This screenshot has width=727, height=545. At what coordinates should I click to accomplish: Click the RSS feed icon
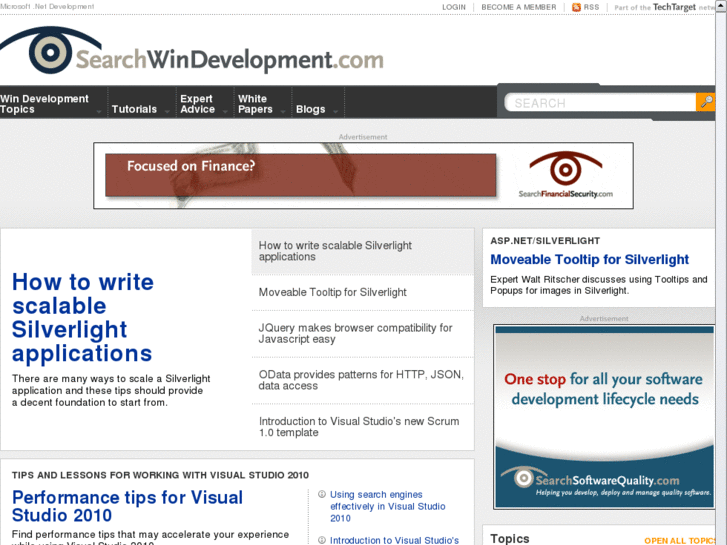[x=576, y=7]
